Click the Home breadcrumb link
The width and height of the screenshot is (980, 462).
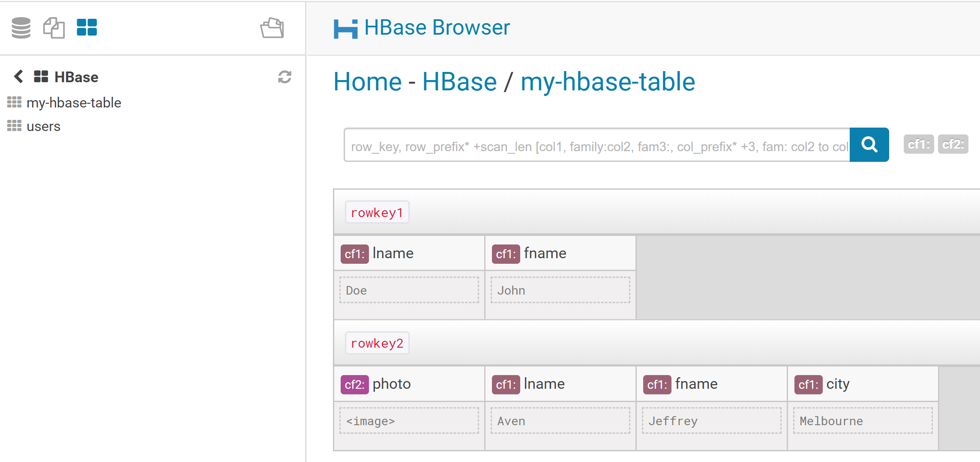tap(367, 82)
